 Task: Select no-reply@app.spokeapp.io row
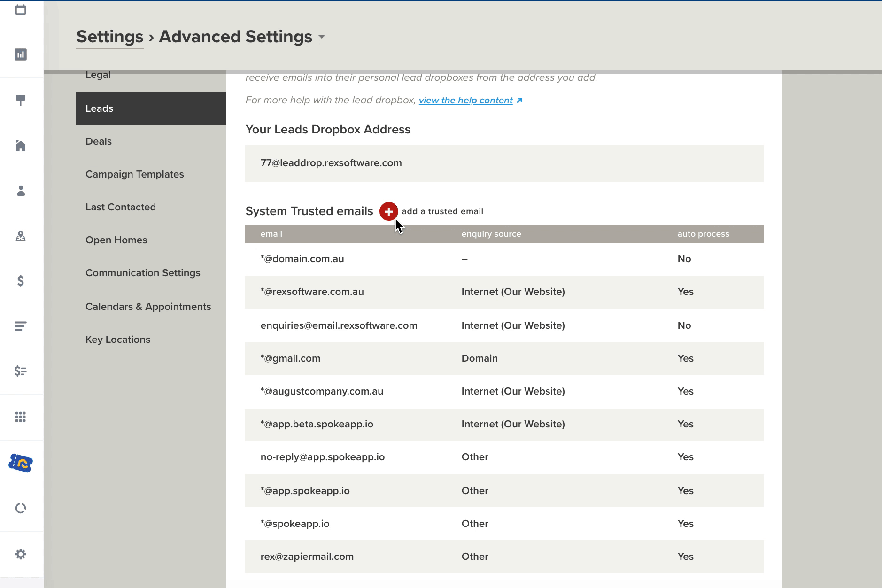[x=504, y=457]
